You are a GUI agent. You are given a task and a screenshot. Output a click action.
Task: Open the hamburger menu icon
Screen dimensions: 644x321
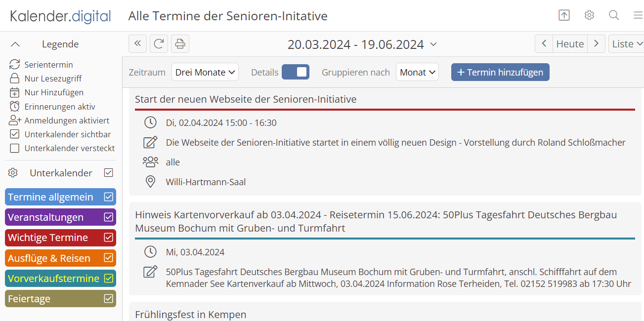click(638, 15)
